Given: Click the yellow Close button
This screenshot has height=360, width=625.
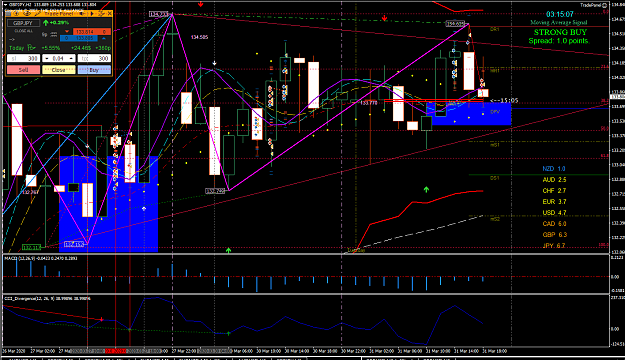Looking at the screenshot, I should coord(59,70).
